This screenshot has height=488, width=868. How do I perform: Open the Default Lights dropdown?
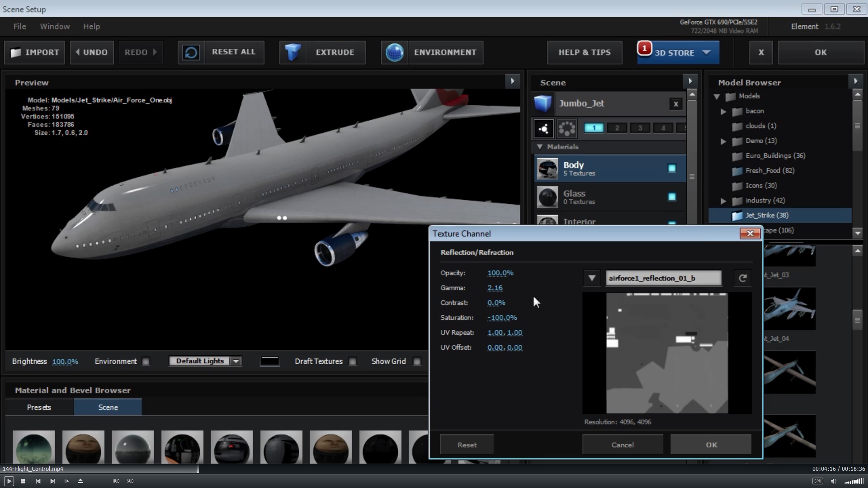[x=236, y=361]
